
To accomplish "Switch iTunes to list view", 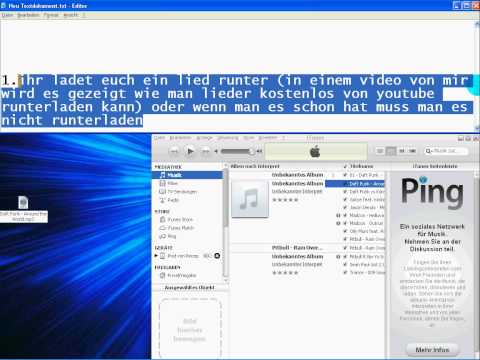I will [x=380, y=151].
